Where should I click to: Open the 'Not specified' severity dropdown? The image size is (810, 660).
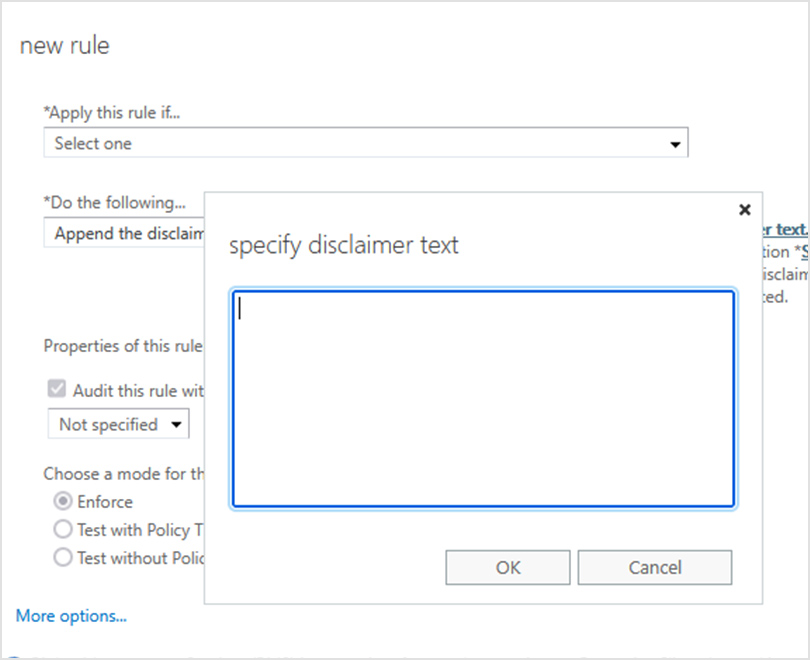click(118, 424)
